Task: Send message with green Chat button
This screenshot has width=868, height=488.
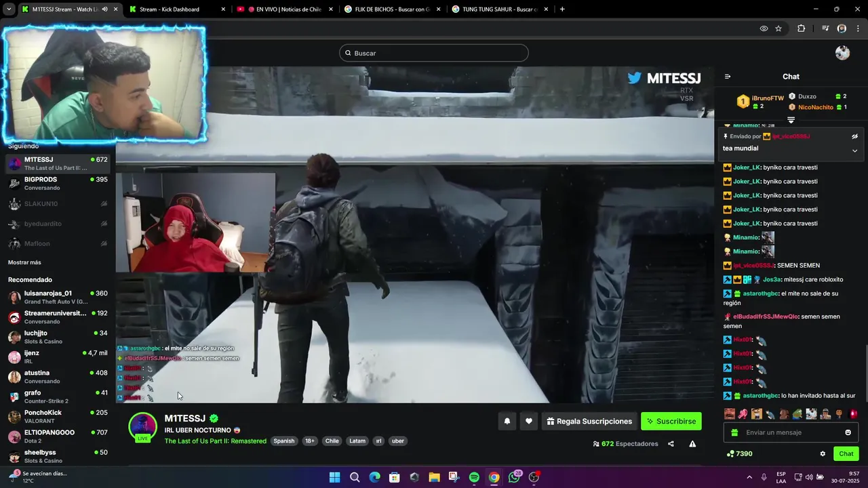Action: 846,454
